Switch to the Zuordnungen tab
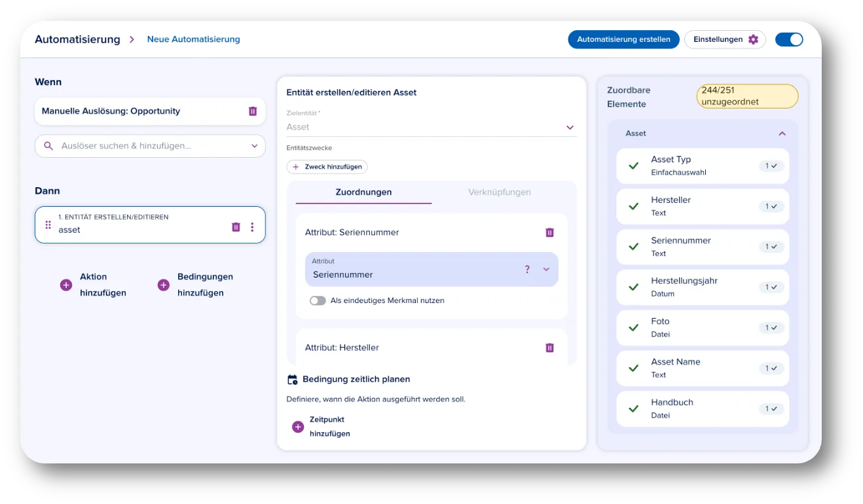The width and height of the screenshot is (863, 504). click(x=363, y=192)
